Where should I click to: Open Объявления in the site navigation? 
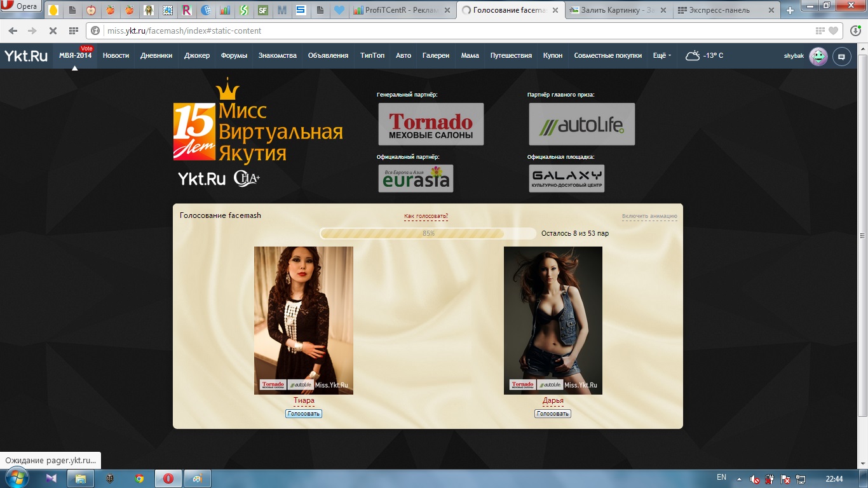pos(328,56)
